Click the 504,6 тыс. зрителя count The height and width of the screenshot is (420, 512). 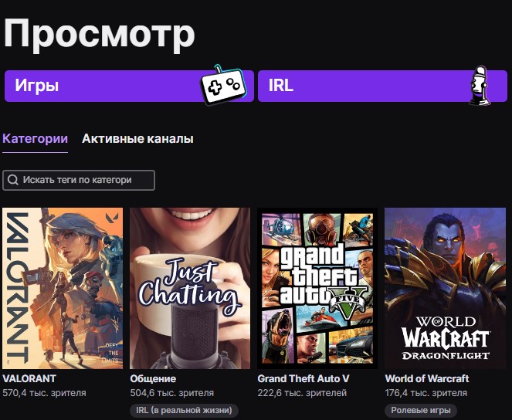point(172,392)
